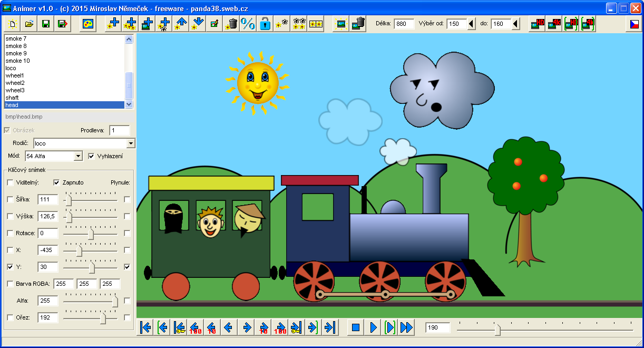Viewport: 644px width, 348px height.
Task: Select 'shaft' in the object list
Action: (x=12, y=98)
